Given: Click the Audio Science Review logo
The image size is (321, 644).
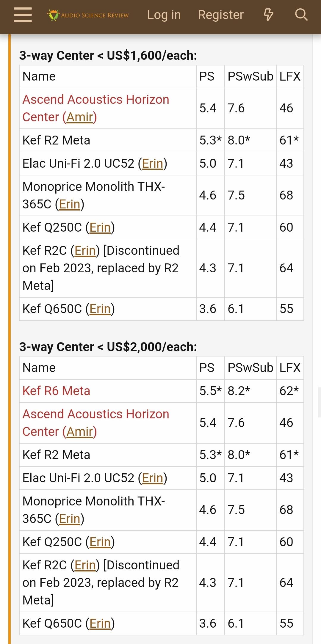Looking at the screenshot, I should pos(88,15).
